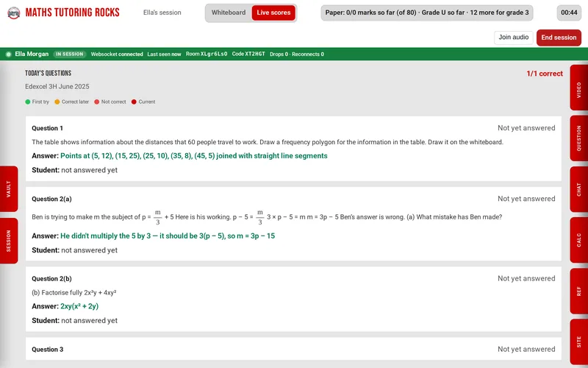The width and height of the screenshot is (588, 368).
Task: Click the Edexcel 3H June 2025 paper title
Action: tap(57, 87)
